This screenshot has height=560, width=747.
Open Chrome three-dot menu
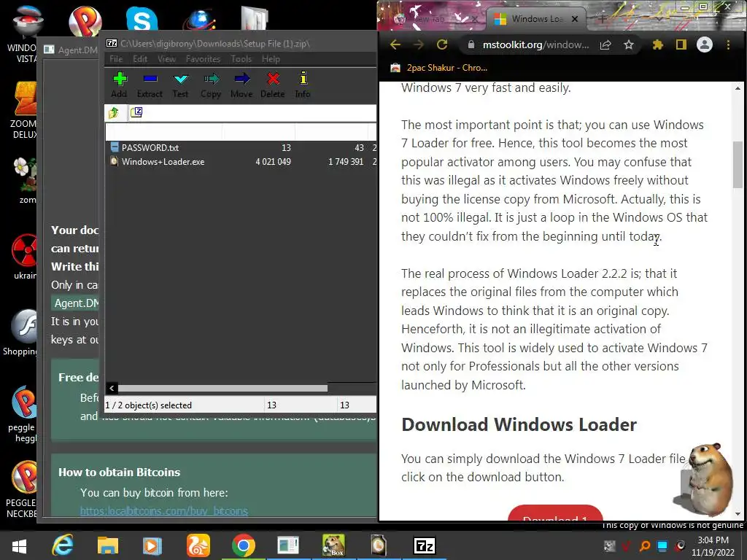pos(729,44)
